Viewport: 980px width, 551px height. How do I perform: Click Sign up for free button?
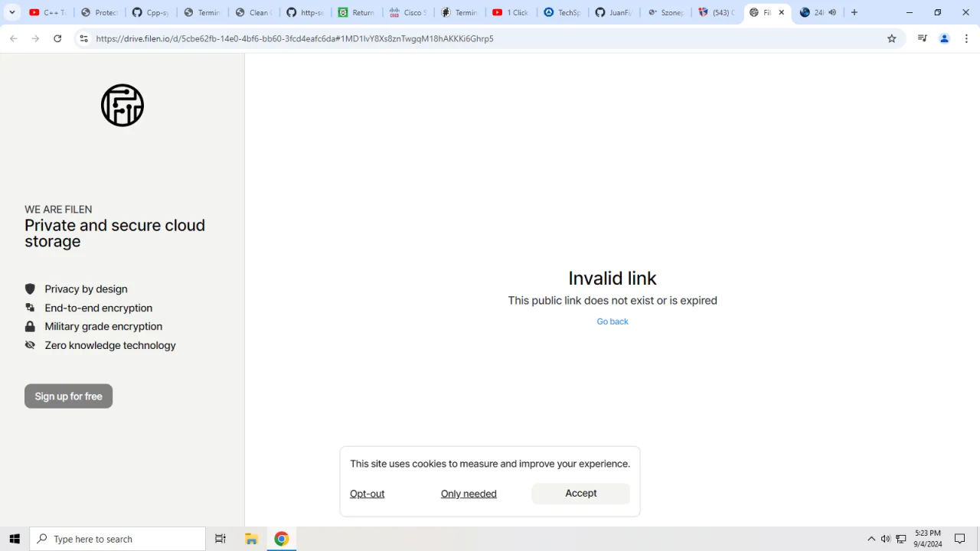click(68, 396)
